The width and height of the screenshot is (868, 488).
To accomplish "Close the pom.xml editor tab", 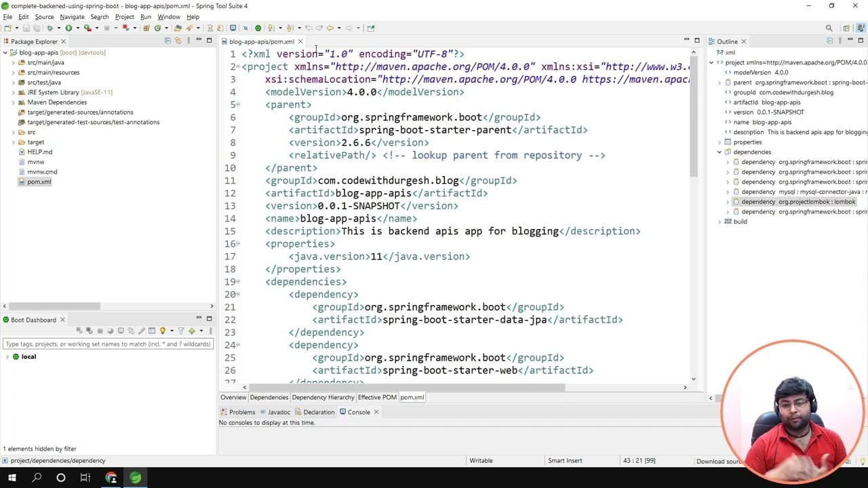I will 300,41.
